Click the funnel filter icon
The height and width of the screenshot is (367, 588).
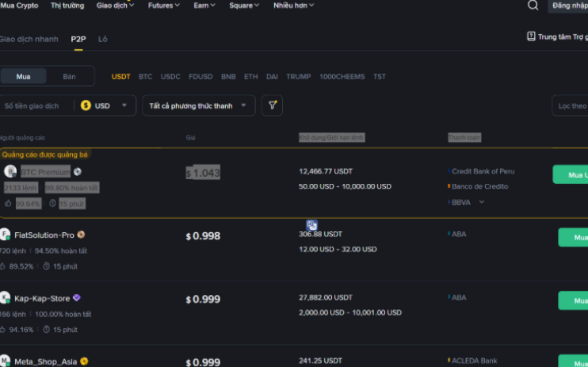click(x=272, y=105)
